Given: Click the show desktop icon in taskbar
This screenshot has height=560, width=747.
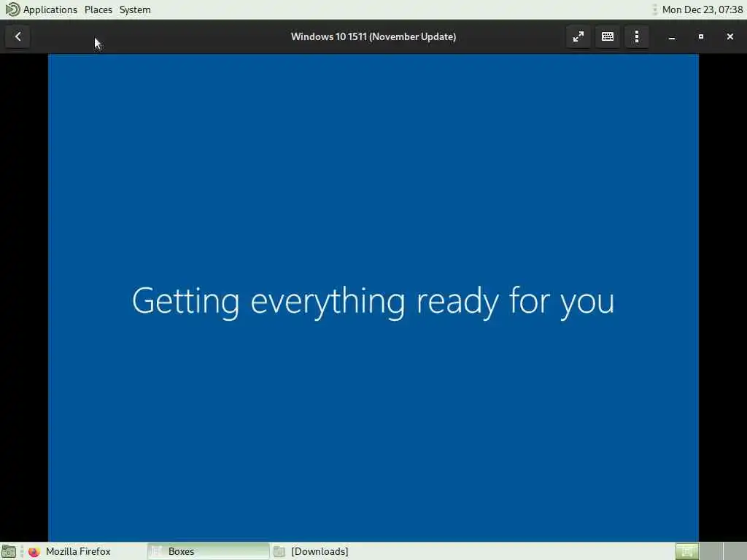Looking at the screenshot, I should 9,551.
